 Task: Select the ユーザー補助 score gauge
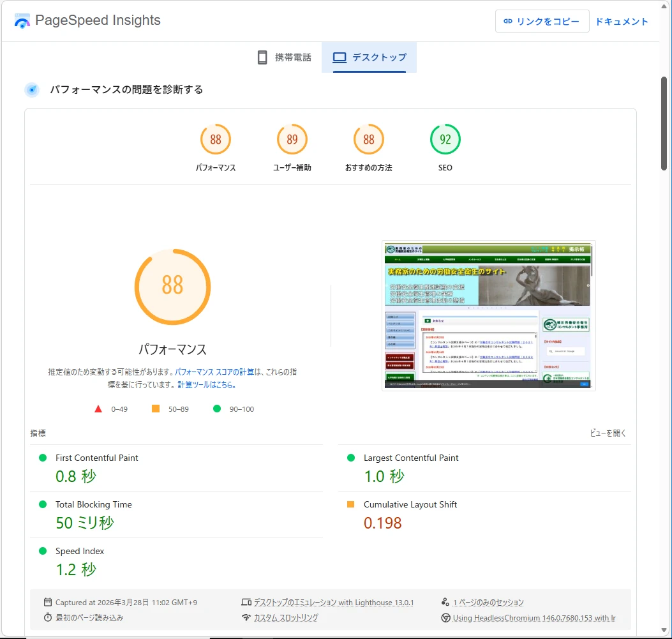292,140
